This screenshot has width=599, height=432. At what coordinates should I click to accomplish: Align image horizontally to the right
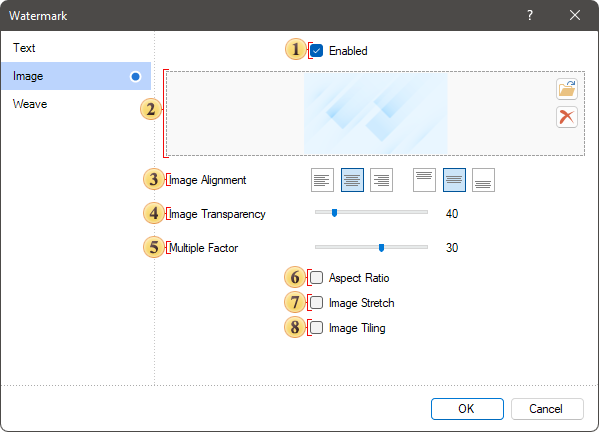click(381, 180)
